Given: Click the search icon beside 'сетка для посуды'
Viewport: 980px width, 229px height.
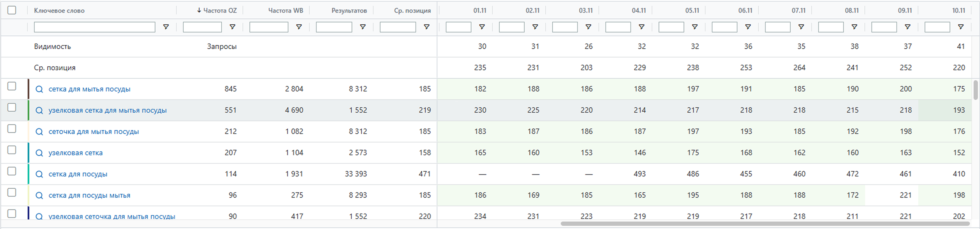Looking at the screenshot, I should click(x=39, y=174).
